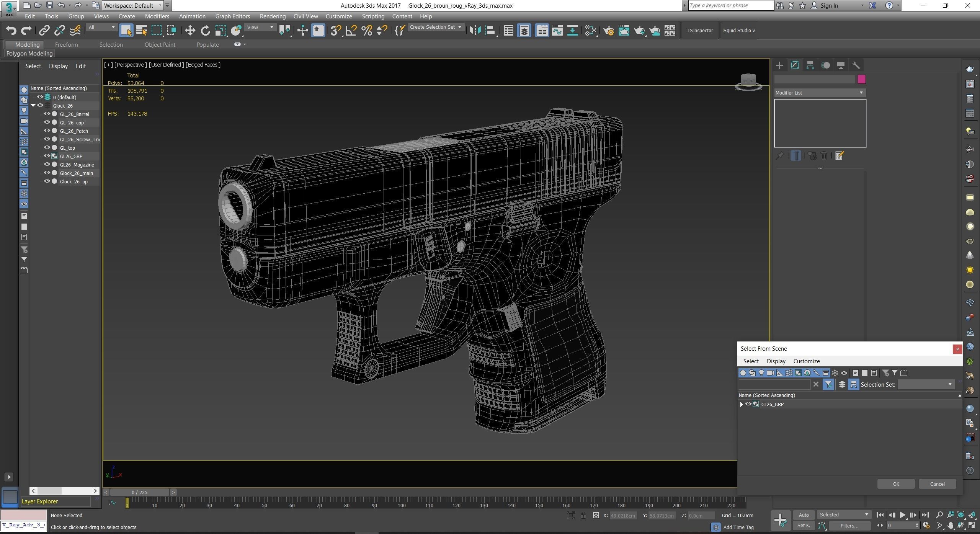Viewport: 980px width, 534px height.
Task: Choose the Select Object tool
Action: click(126, 30)
